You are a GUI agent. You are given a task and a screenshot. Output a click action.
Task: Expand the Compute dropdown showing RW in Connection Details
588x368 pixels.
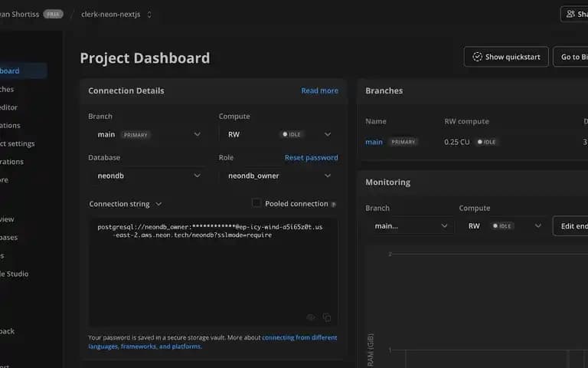pyautogui.click(x=278, y=134)
